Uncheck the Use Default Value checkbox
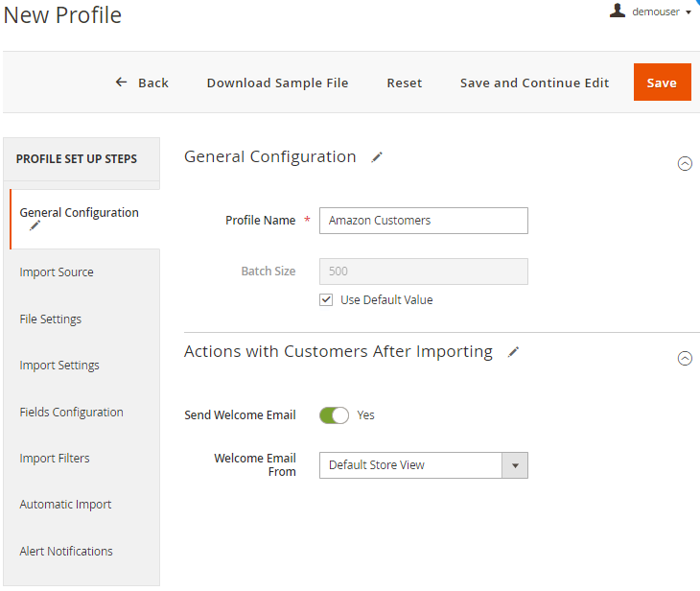Viewport: 700px width, 591px height. click(x=326, y=299)
